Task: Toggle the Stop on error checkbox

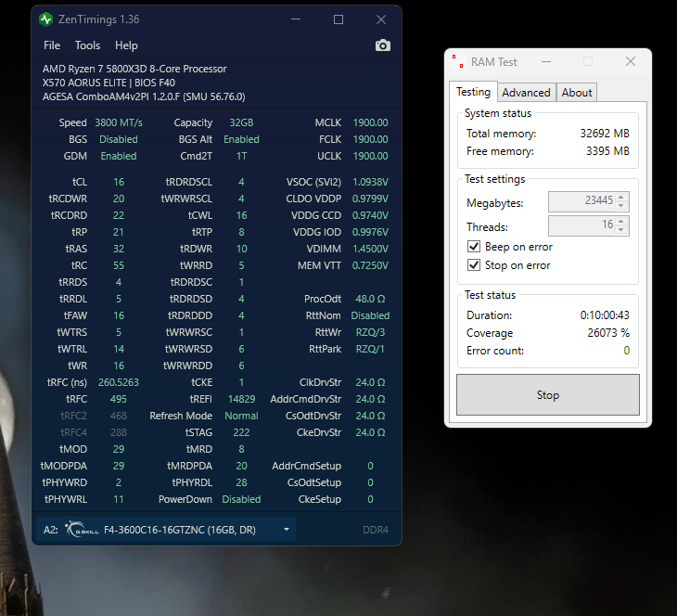Action: [x=474, y=264]
